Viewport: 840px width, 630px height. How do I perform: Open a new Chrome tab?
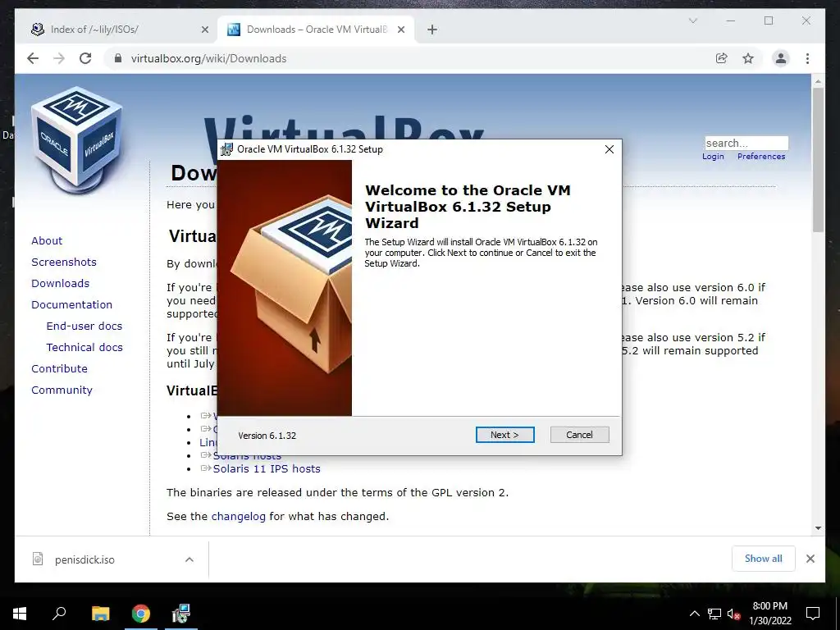pyautogui.click(x=432, y=30)
